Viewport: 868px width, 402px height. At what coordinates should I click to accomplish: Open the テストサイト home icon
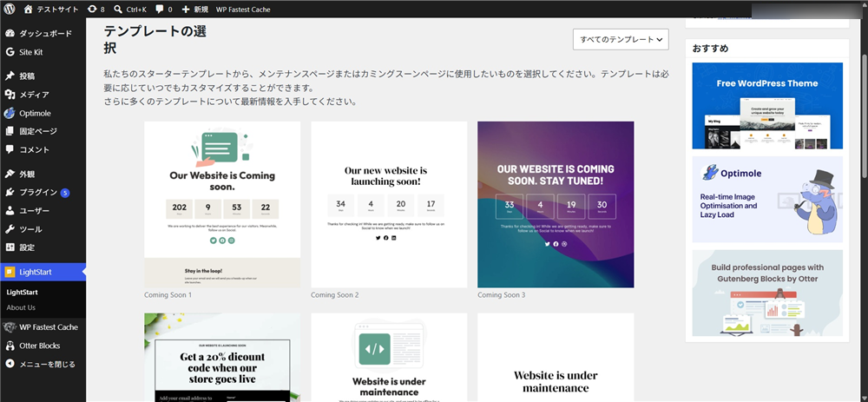point(29,9)
